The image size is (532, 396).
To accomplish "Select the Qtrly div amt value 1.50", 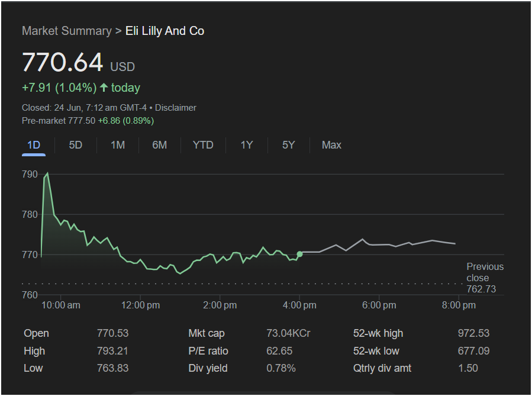I will point(468,368).
